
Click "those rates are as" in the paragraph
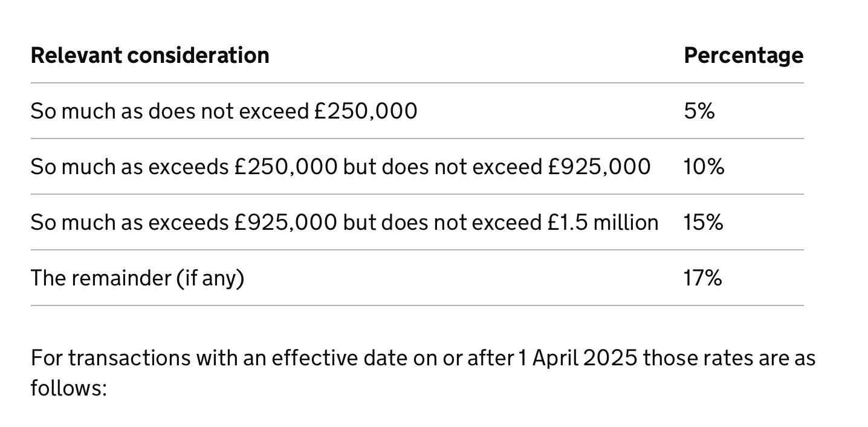coord(729,358)
